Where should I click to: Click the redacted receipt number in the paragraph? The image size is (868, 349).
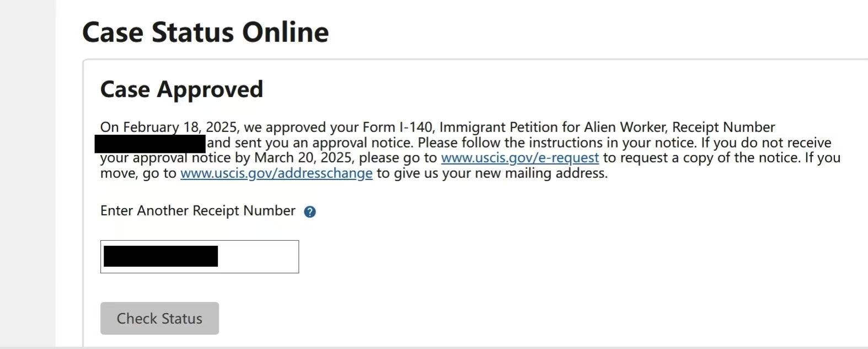(150, 144)
